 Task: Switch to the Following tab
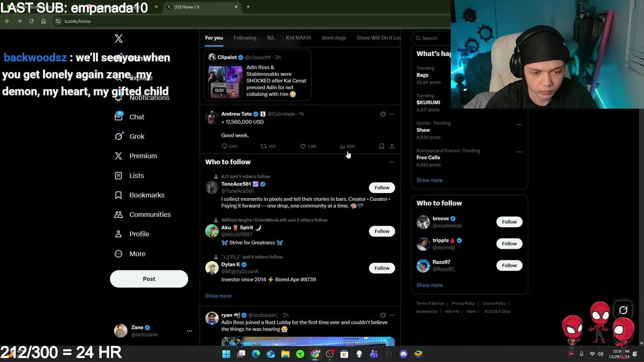coord(245,38)
